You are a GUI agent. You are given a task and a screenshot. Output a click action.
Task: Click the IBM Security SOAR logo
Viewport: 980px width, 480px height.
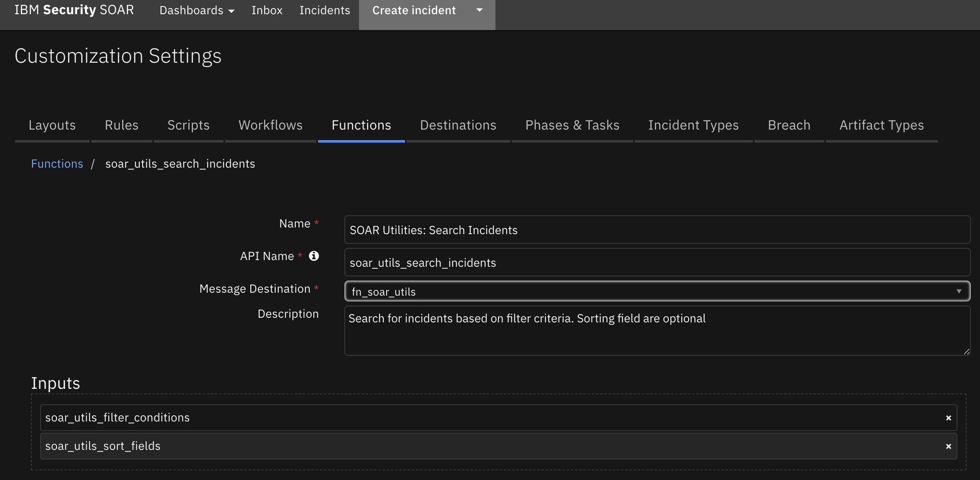[x=74, y=10]
